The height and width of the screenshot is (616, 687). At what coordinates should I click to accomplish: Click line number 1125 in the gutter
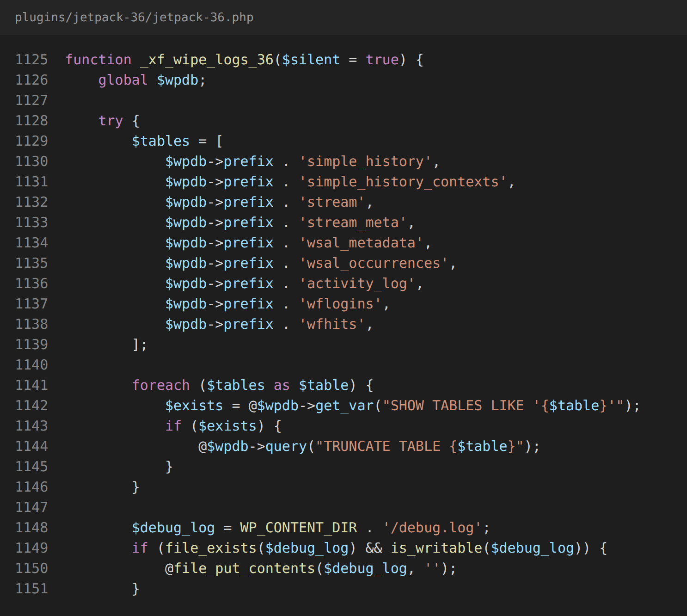(31, 60)
